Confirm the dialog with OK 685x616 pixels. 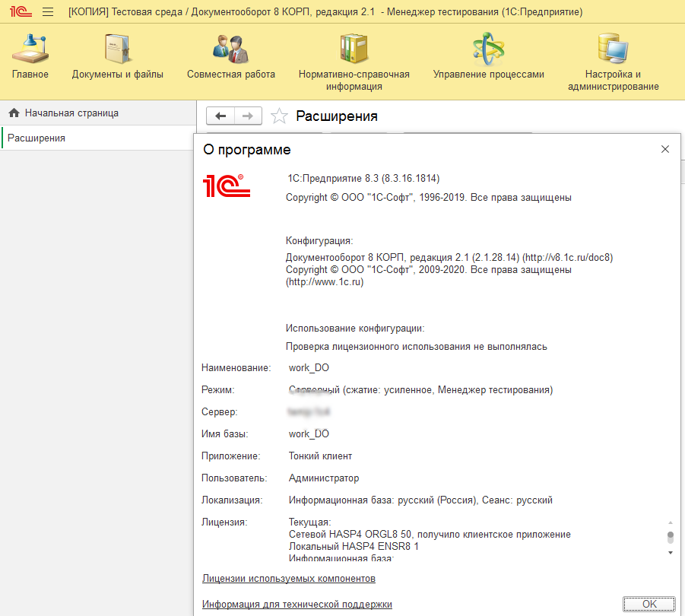tap(649, 604)
